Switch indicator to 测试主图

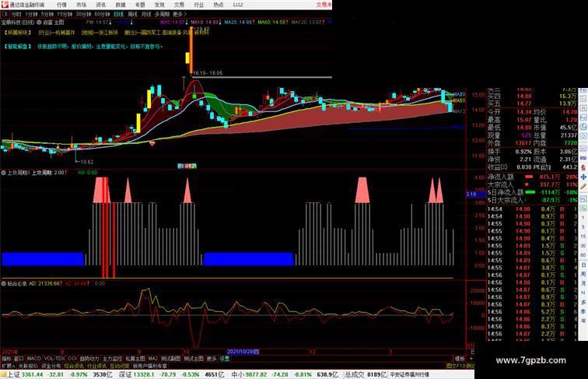coord(194,359)
